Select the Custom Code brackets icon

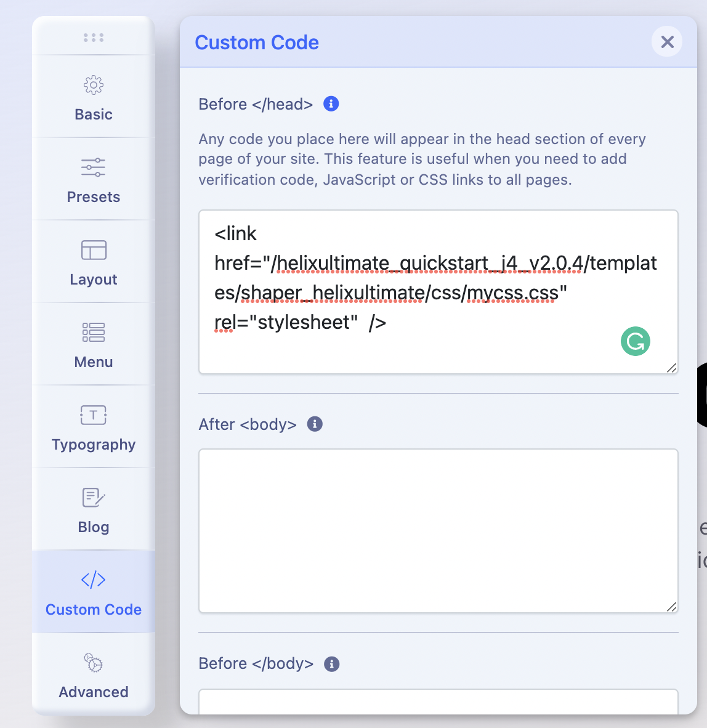[94, 580]
